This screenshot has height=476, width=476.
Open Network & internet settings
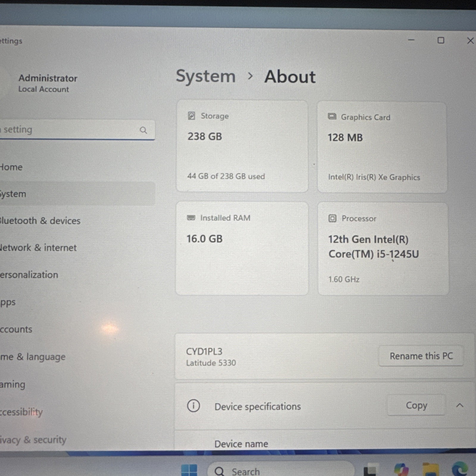pyautogui.click(x=77, y=248)
